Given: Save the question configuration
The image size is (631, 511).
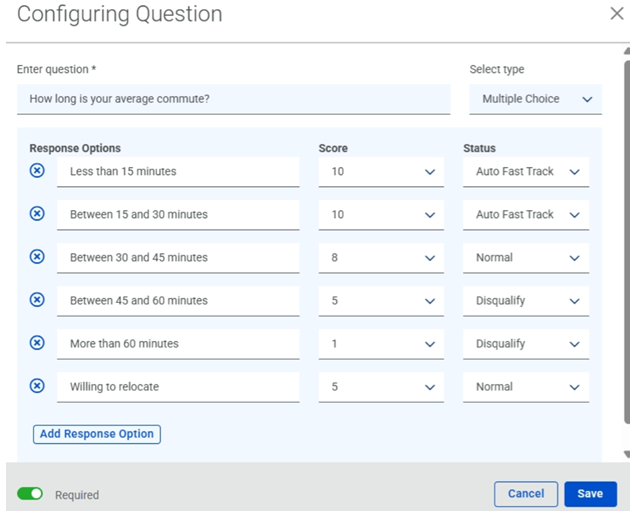Looking at the screenshot, I should click(590, 494).
